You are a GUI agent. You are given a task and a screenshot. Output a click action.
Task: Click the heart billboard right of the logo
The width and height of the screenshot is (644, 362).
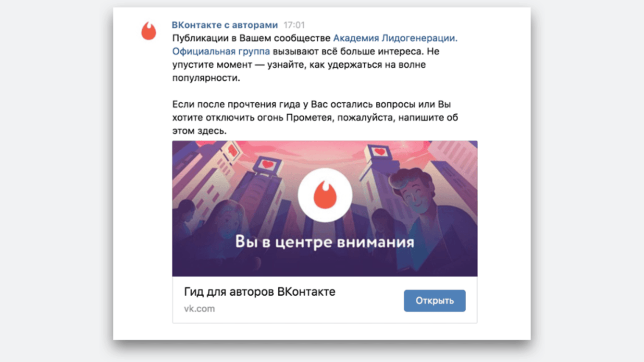click(x=379, y=152)
